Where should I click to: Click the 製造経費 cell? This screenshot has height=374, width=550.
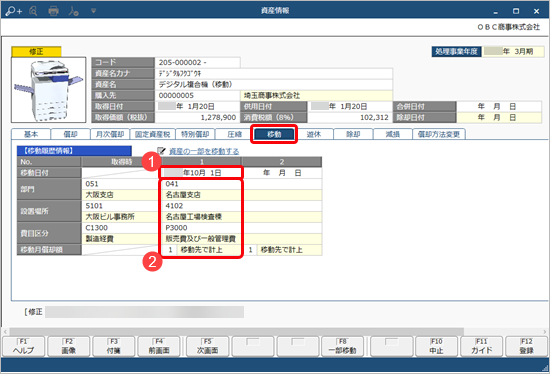[x=121, y=239]
